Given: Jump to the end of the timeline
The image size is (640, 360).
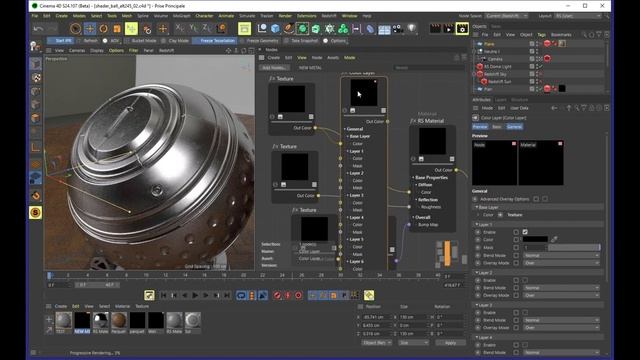Looking at the screenshot, I should [227, 295].
